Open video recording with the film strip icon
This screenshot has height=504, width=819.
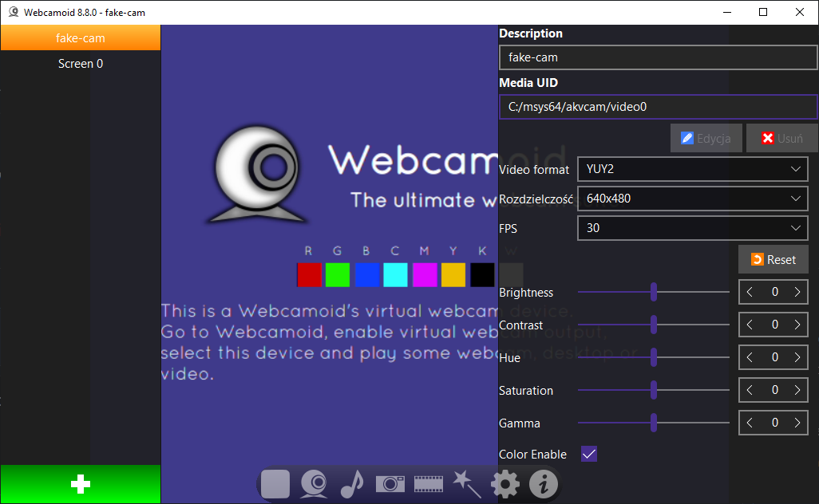(x=428, y=484)
